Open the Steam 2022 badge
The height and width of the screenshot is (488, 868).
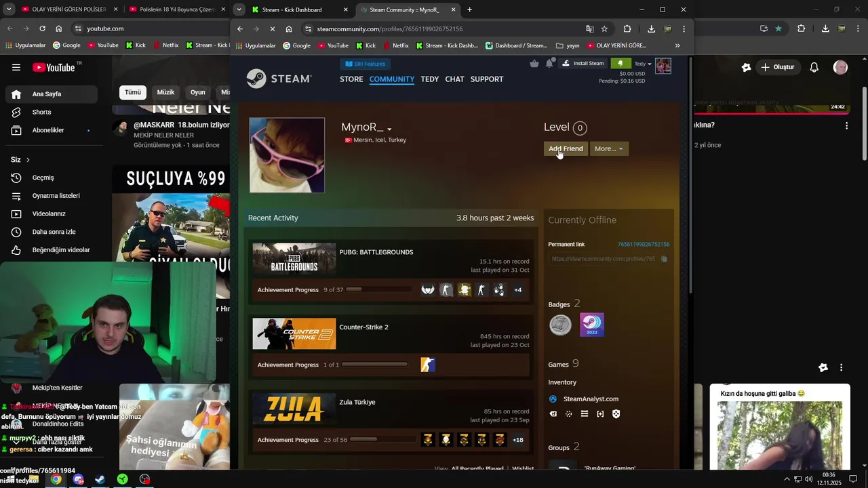[592, 325]
